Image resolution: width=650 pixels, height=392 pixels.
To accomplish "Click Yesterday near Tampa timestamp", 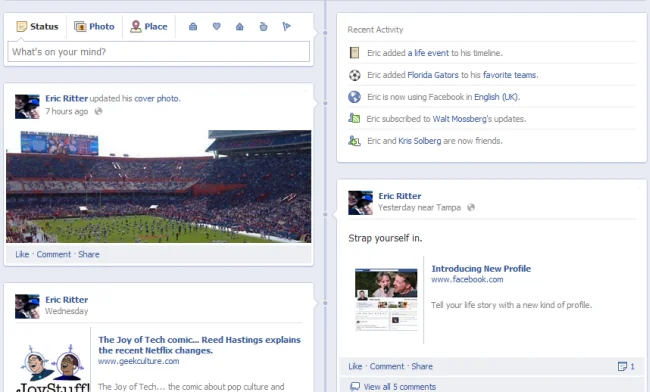I will click(419, 208).
